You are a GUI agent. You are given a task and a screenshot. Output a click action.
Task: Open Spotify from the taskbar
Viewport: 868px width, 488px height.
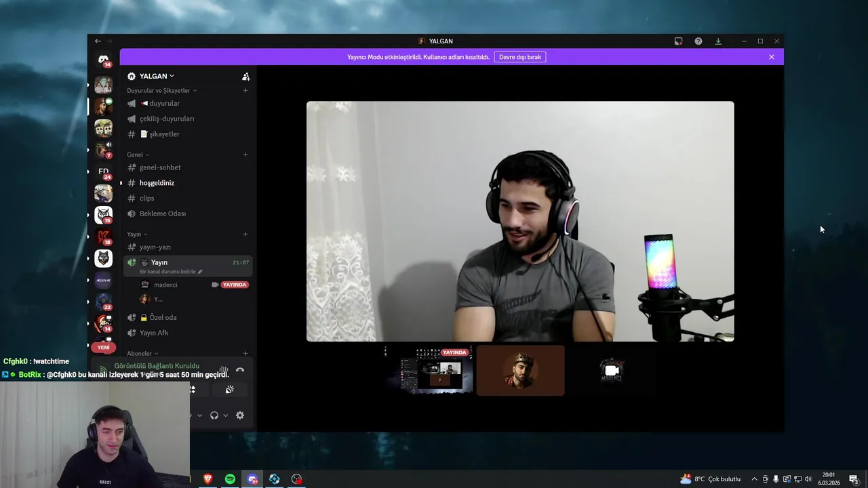coord(230,479)
